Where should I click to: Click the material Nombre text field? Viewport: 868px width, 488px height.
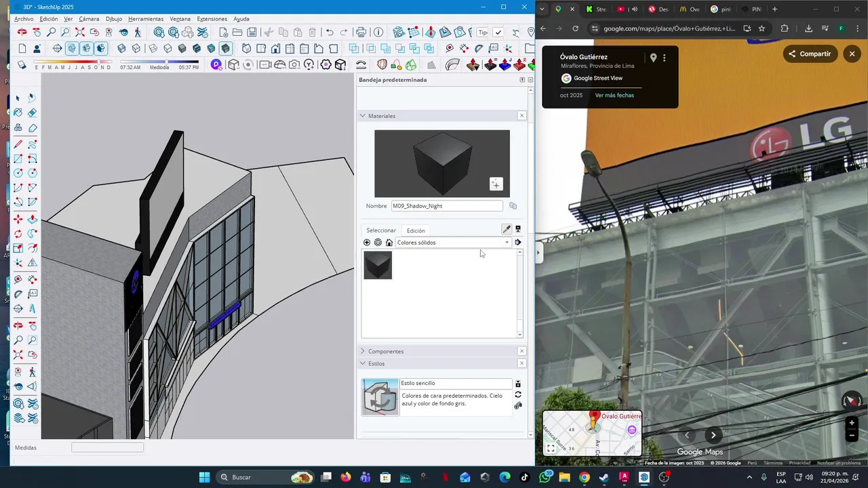(447, 206)
